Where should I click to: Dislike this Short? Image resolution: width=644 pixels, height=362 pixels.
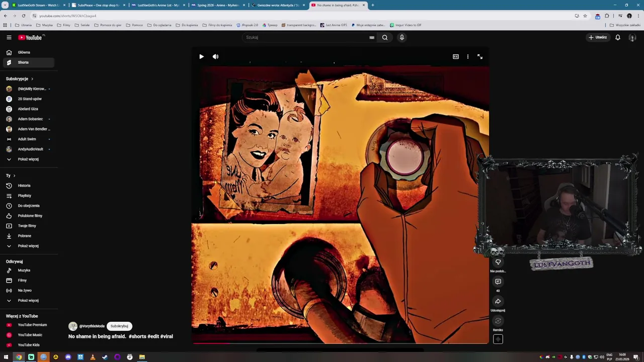coord(498,262)
